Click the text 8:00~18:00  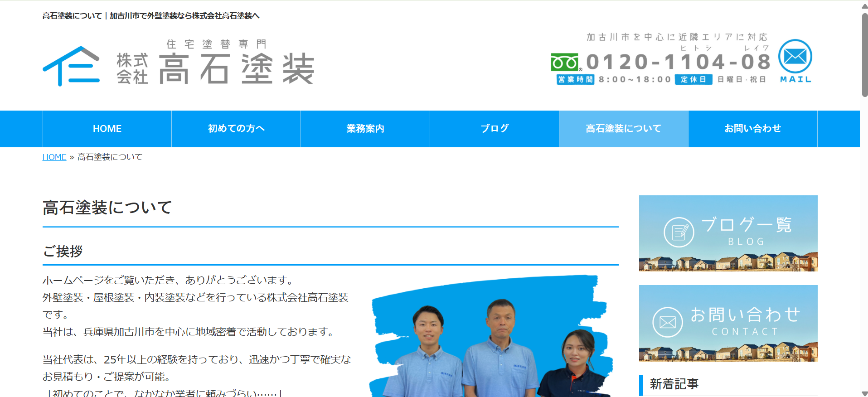coord(635,80)
